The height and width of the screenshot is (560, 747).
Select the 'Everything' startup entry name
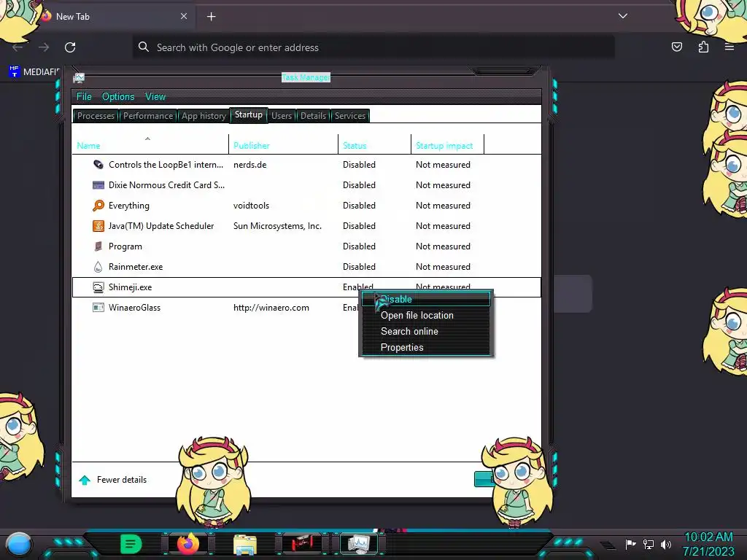coord(128,205)
